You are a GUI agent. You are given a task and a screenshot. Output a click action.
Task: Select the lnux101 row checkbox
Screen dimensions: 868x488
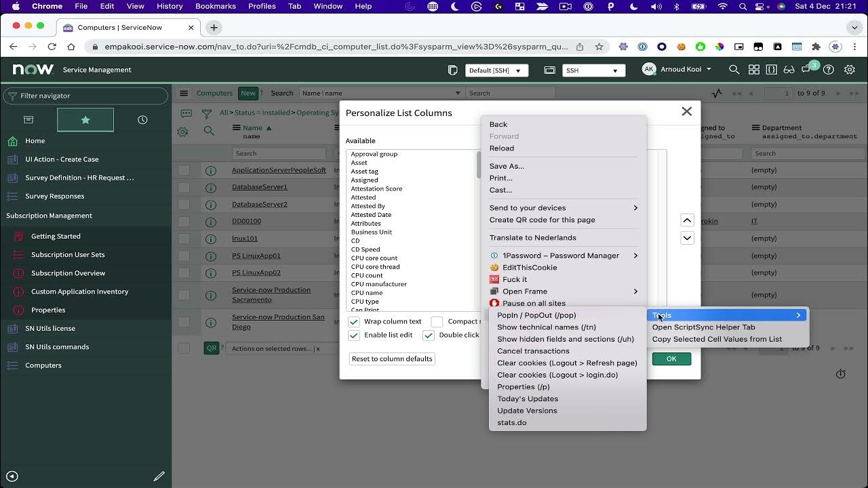click(x=184, y=239)
